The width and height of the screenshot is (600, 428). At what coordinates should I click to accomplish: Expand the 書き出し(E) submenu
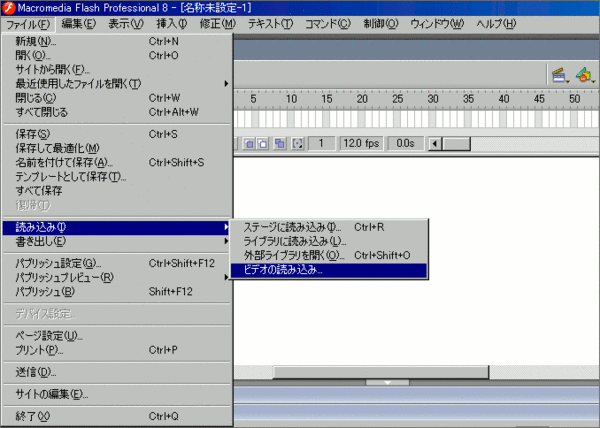coord(117,242)
